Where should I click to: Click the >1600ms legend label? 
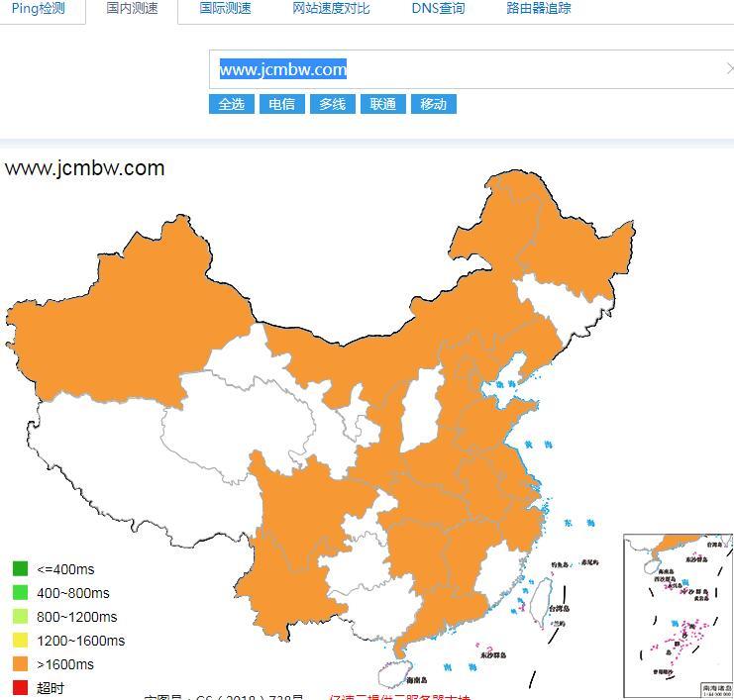click(65, 664)
